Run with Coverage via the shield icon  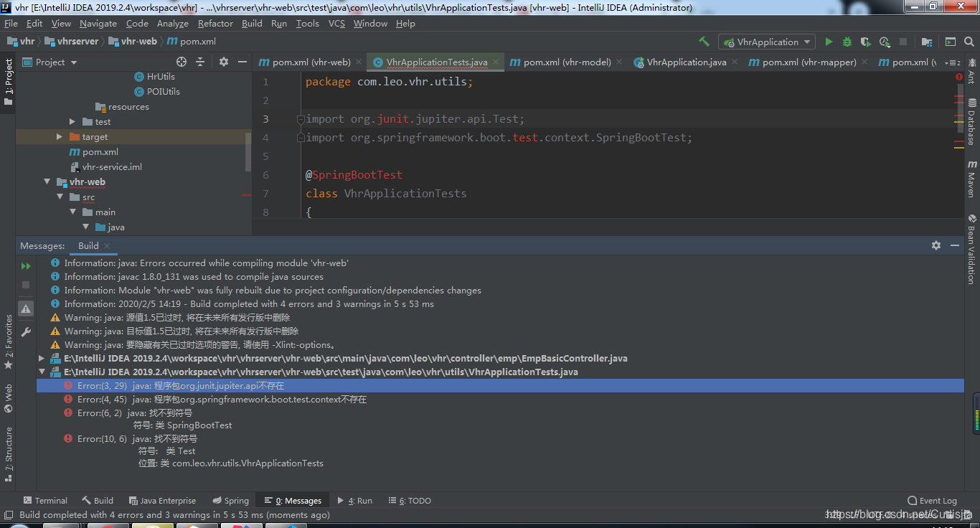(866, 42)
